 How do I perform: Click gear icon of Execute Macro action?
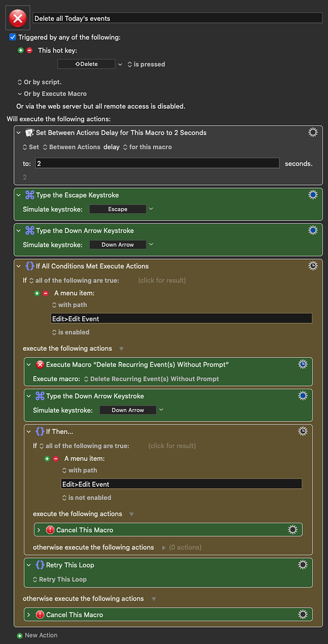tap(302, 364)
